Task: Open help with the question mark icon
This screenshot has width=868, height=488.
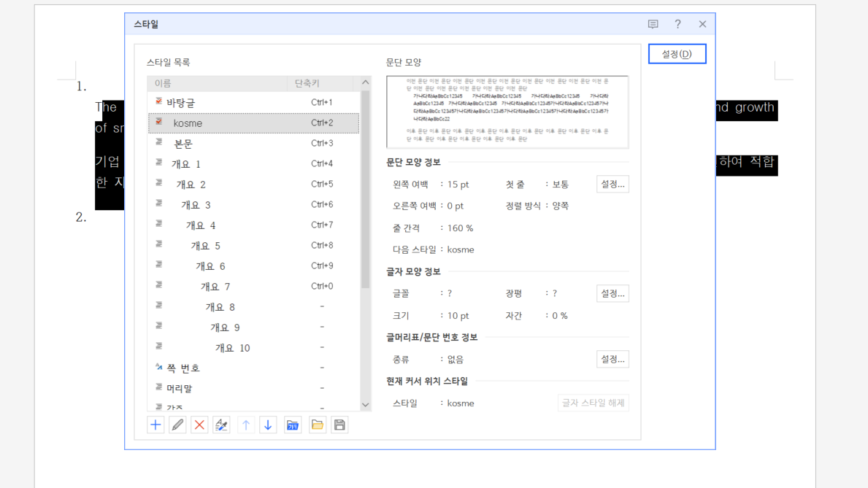Action: click(x=677, y=24)
